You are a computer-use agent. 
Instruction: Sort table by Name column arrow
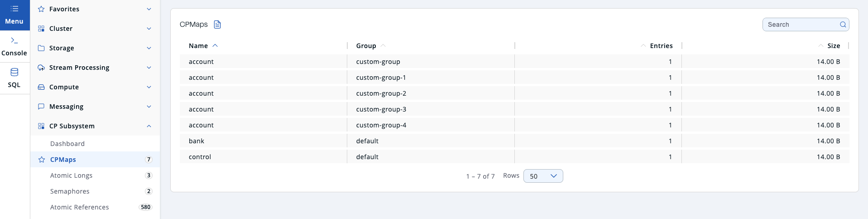pyautogui.click(x=215, y=46)
